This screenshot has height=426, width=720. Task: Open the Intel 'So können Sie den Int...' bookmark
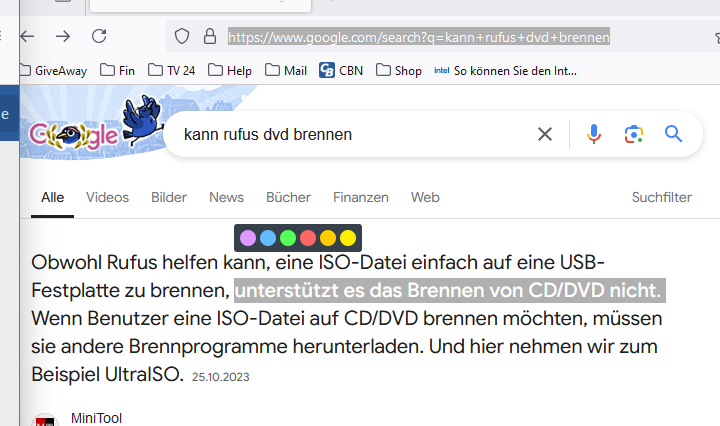[506, 71]
